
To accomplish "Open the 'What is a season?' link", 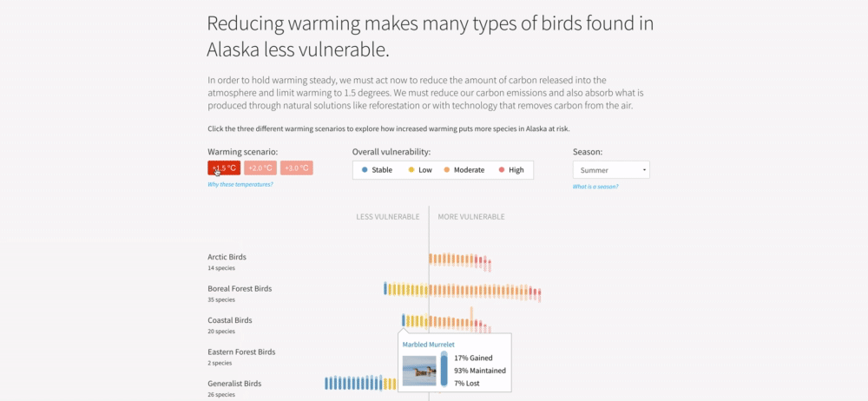I will tap(595, 187).
